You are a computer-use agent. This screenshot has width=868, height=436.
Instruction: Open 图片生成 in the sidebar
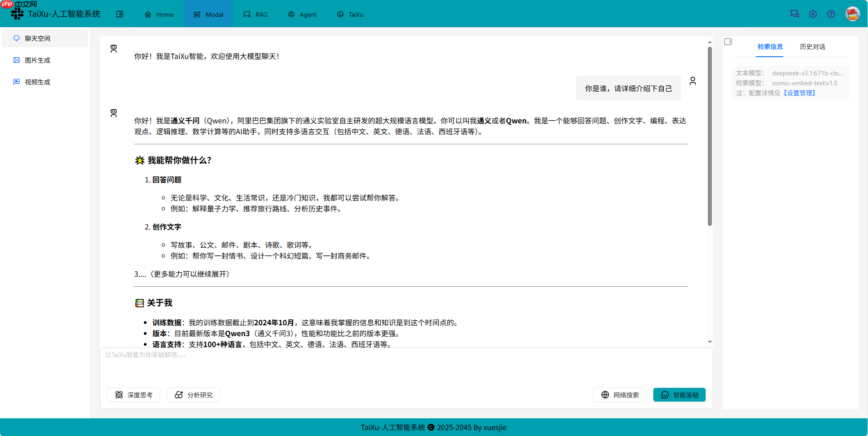[x=36, y=60]
